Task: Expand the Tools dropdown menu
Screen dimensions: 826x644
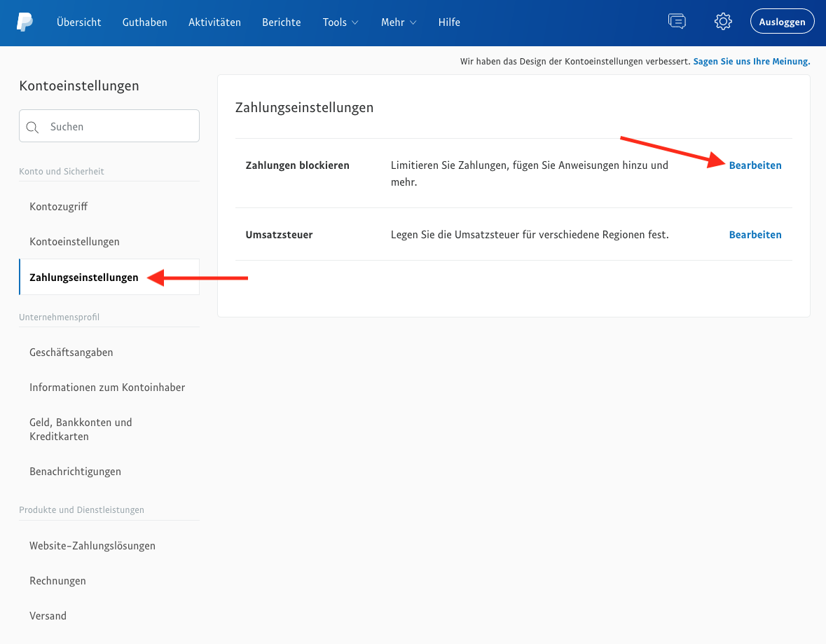Action: [340, 22]
